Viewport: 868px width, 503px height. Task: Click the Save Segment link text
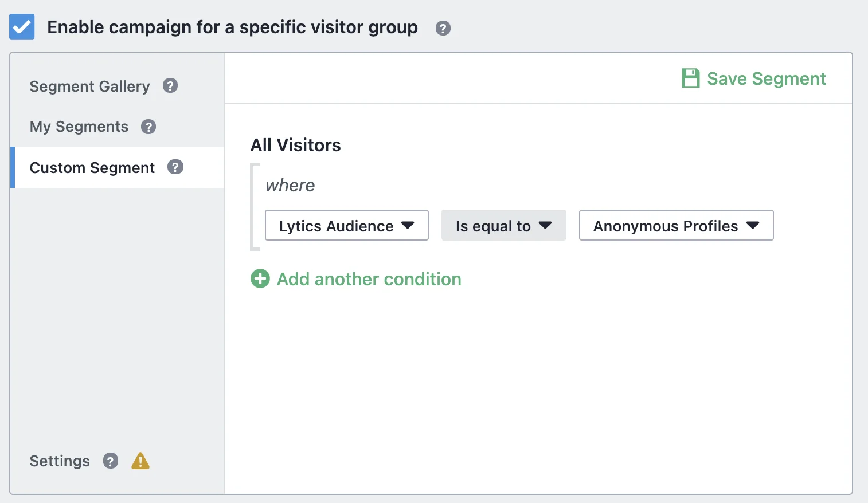[x=767, y=78]
